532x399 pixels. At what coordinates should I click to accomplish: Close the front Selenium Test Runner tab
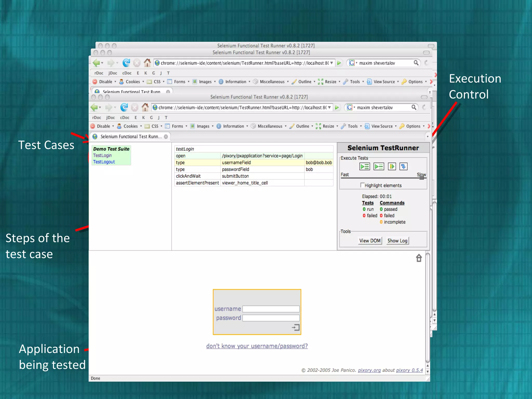tap(166, 137)
